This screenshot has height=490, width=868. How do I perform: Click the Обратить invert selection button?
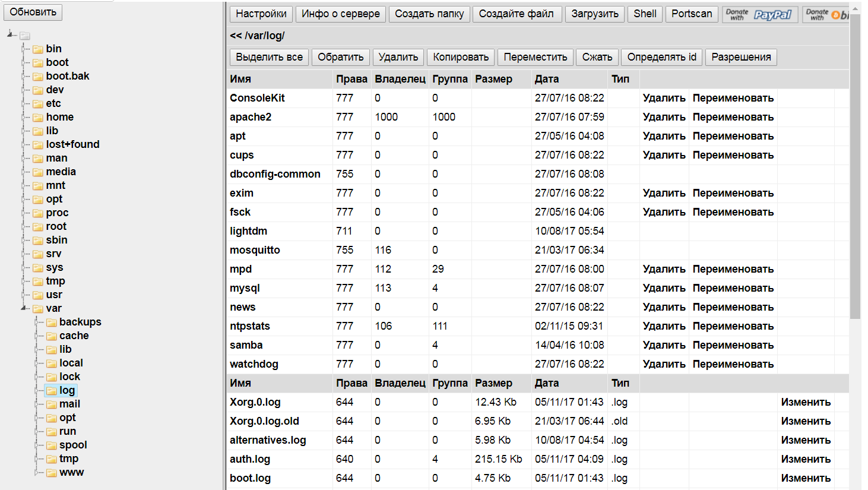point(341,57)
